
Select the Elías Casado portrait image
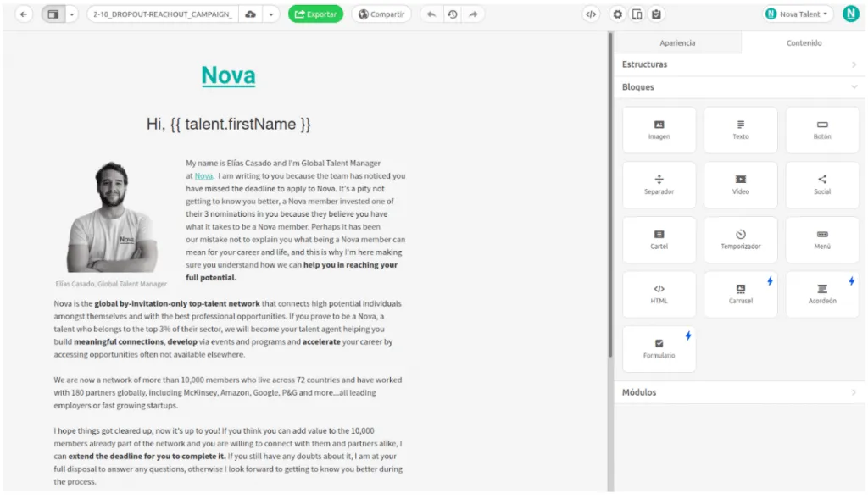click(113, 217)
